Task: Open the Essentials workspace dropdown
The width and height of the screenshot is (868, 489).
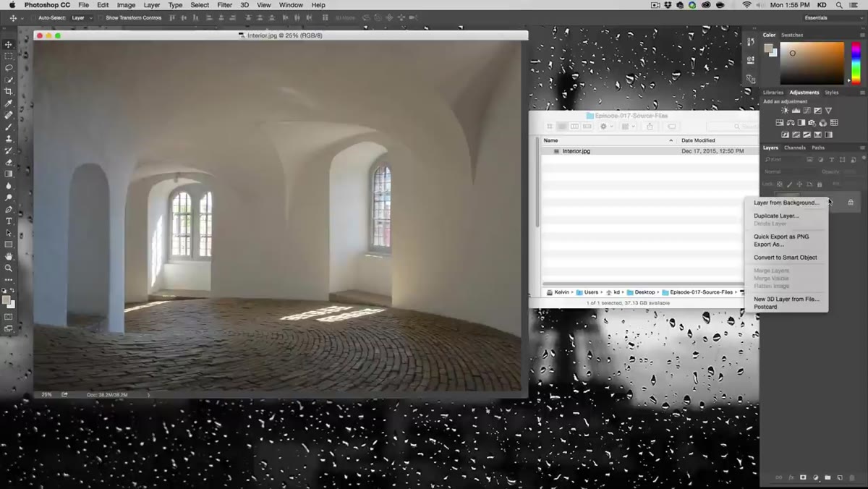Action: [x=834, y=17]
